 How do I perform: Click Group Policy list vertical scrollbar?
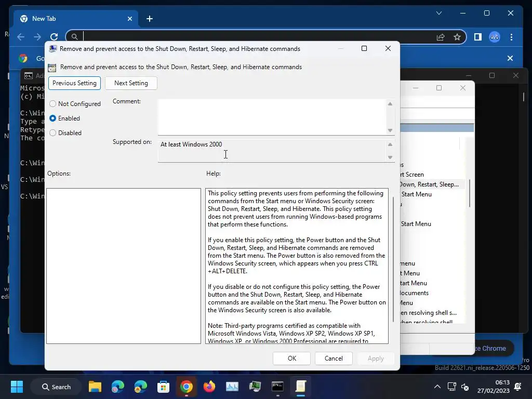click(x=470, y=193)
